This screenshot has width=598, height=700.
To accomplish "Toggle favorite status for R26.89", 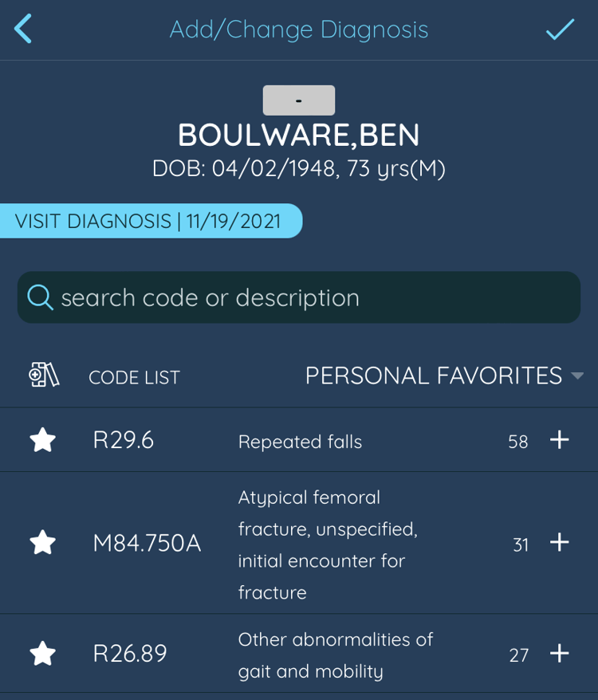I will tap(42, 654).
